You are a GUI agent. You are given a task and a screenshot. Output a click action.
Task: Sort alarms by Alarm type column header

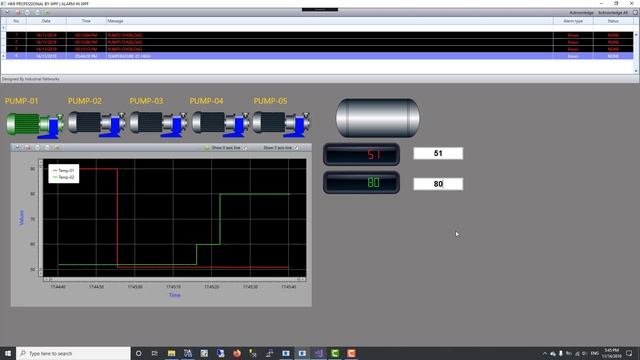pos(573,21)
